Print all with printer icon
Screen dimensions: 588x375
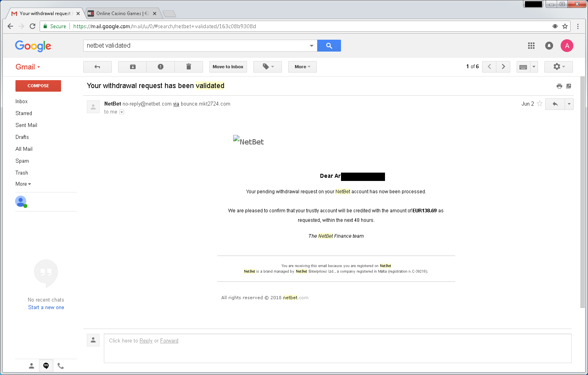click(x=559, y=86)
